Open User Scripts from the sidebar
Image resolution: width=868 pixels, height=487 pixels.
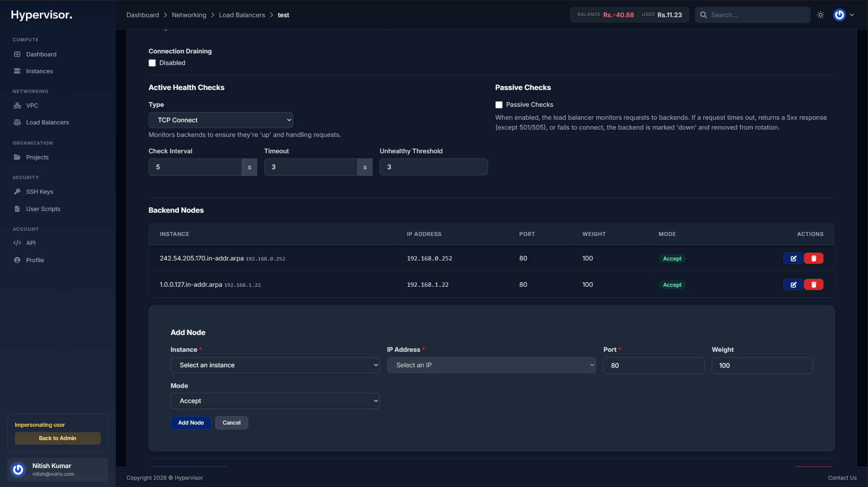tap(43, 208)
